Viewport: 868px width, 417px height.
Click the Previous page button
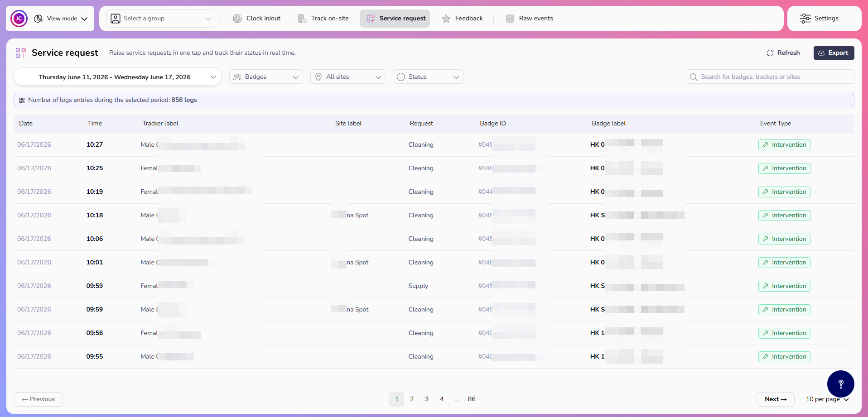click(38, 399)
